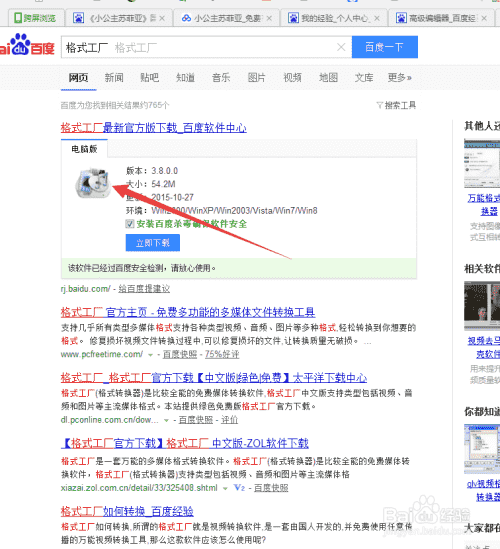500x549 pixels.
Task: Click the 立即下载 download button
Action: pos(153,243)
